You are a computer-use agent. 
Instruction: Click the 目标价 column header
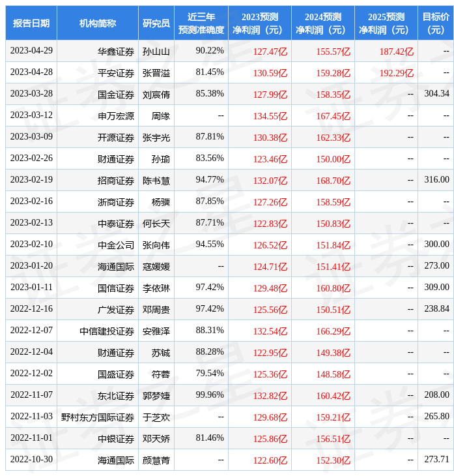(436, 23)
